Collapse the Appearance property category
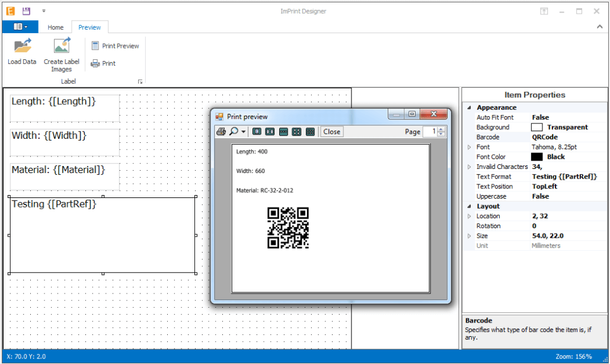 coord(470,108)
